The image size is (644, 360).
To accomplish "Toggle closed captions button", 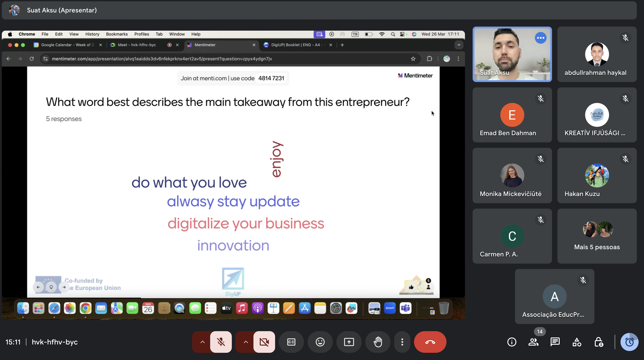I will click(x=291, y=342).
